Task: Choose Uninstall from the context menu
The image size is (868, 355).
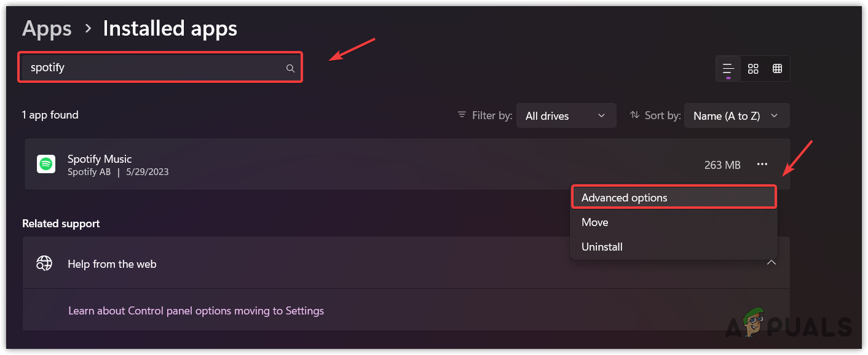Action: coord(602,247)
